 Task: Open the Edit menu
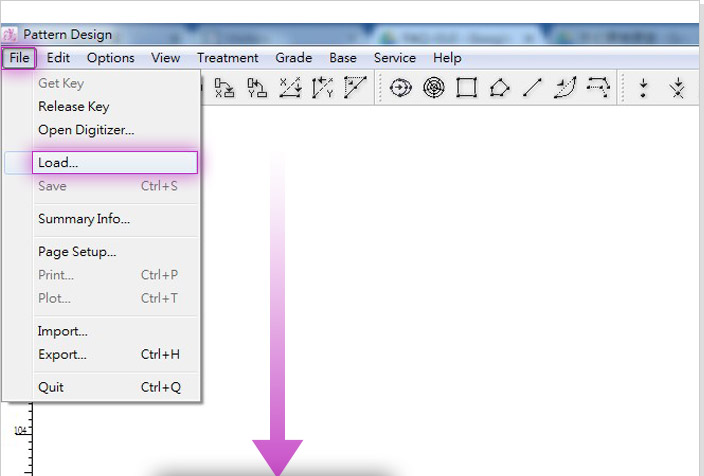click(58, 58)
